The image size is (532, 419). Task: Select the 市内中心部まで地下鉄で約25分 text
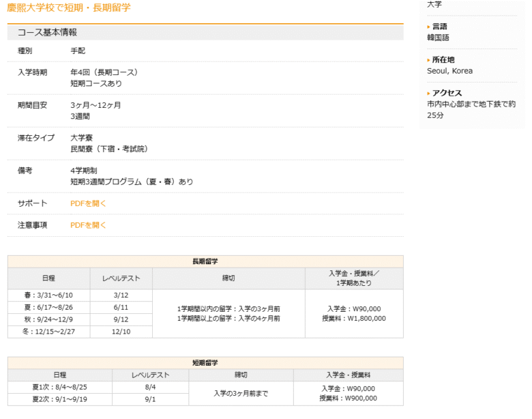tap(471, 110)
